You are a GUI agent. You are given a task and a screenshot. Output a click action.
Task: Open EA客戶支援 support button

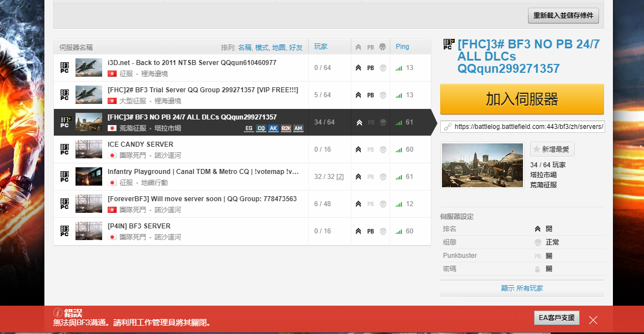(x=556, y=318)
